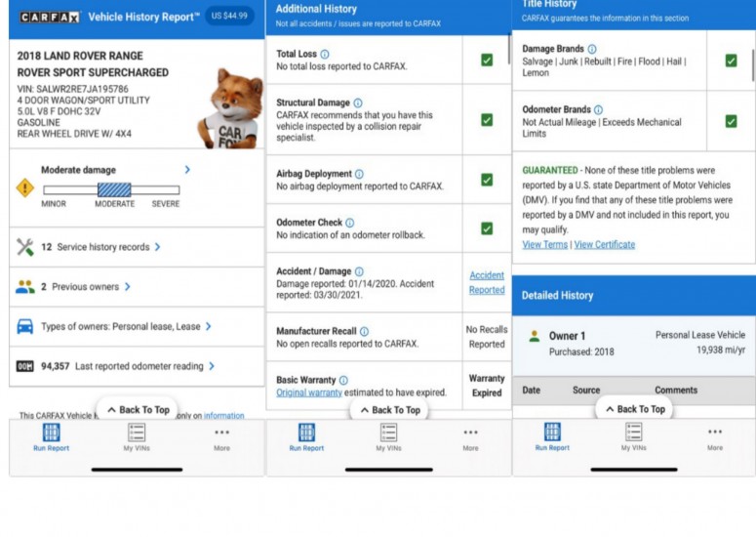Viewport: 756px width, 537px height.
Task: Toggle Odometer Check green checkmark
Action: pos(487,228)
